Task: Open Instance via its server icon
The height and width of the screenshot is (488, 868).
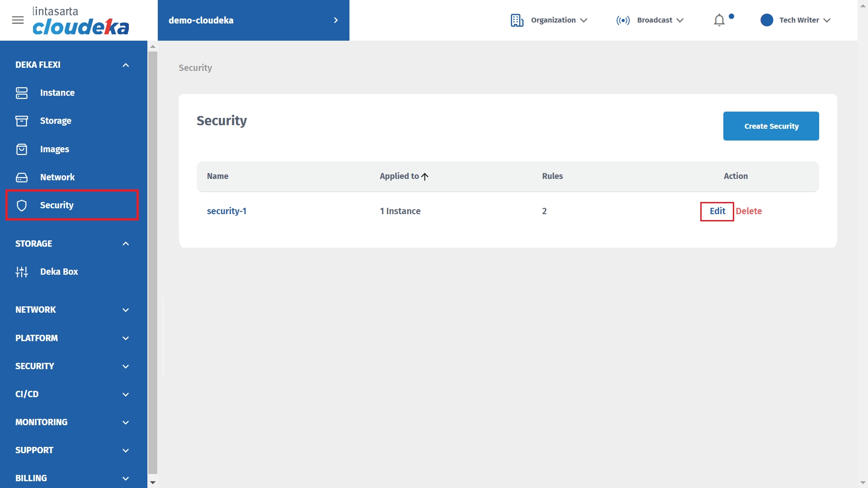Action: pyautogui.click(x=22, y=93)
